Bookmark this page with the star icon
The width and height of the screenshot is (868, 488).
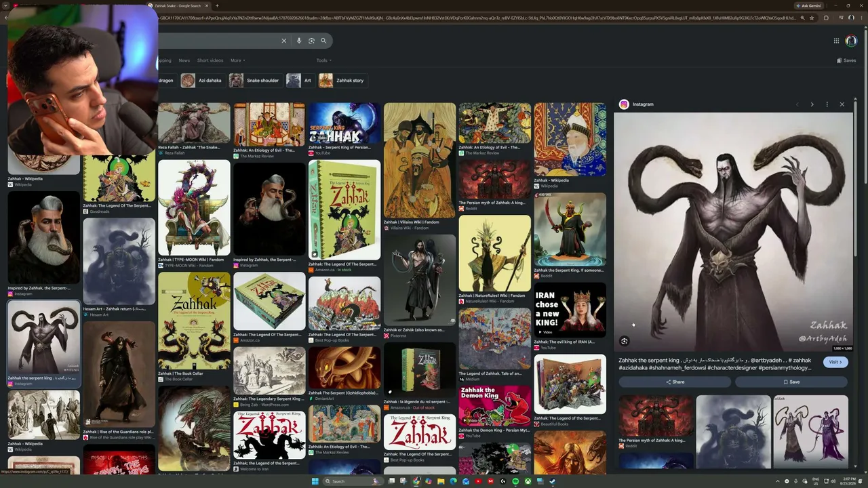[812, 18]
